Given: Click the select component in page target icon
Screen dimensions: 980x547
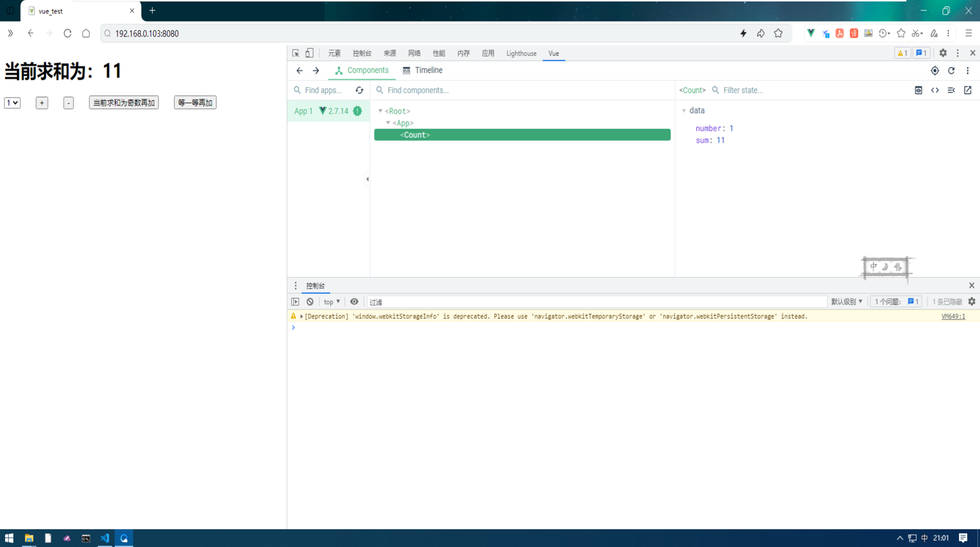Looking at the screenshot, I should (x=935, y=70).
